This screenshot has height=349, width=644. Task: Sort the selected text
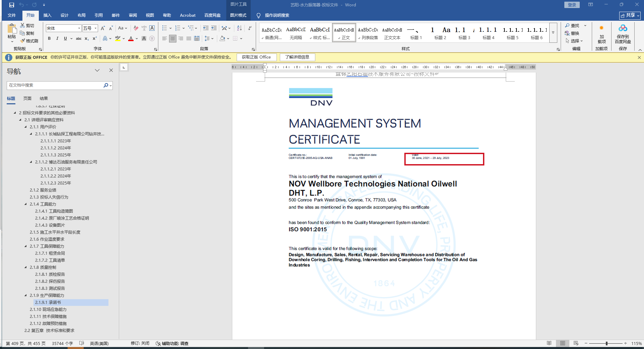click(239, 28)
